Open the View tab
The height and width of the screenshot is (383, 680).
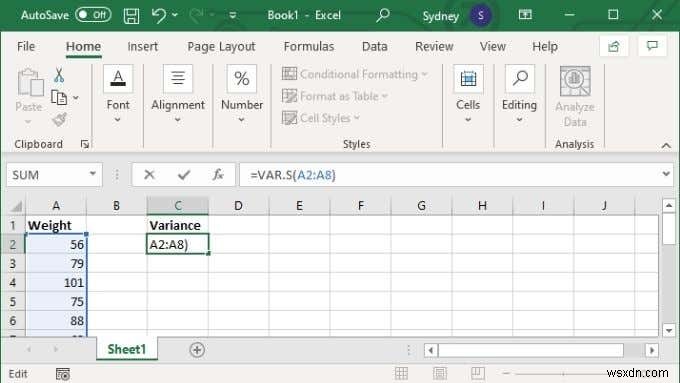coord(493,46)
